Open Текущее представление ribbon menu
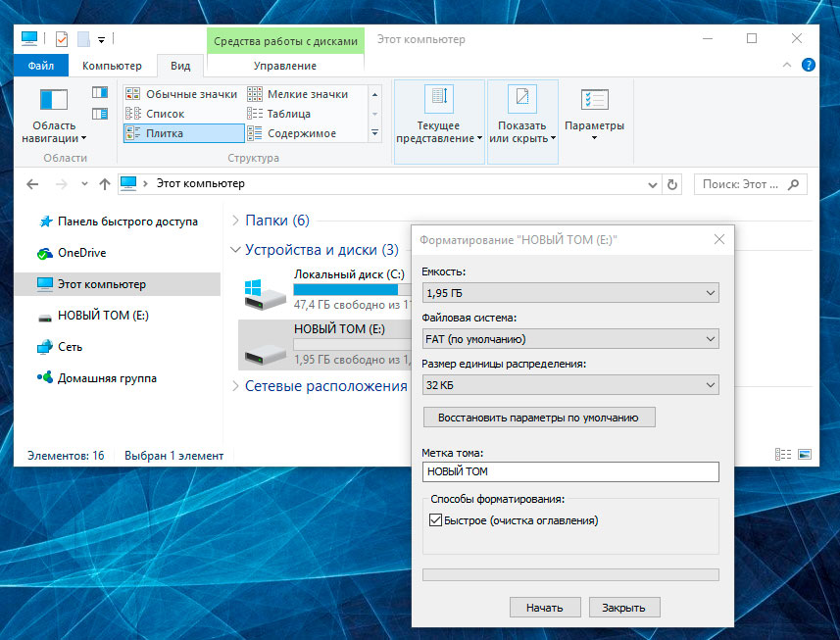The image size is (840, 640). point(439,122)
